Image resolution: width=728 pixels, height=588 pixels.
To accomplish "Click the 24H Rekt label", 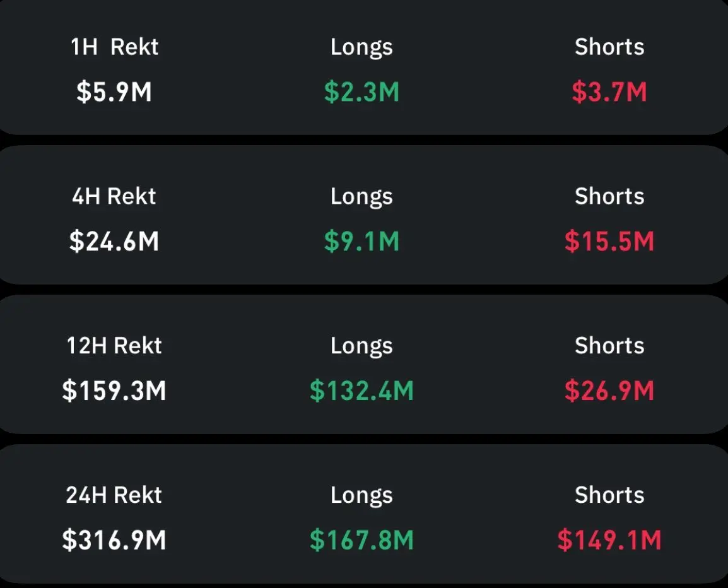I will coord(114,495).
